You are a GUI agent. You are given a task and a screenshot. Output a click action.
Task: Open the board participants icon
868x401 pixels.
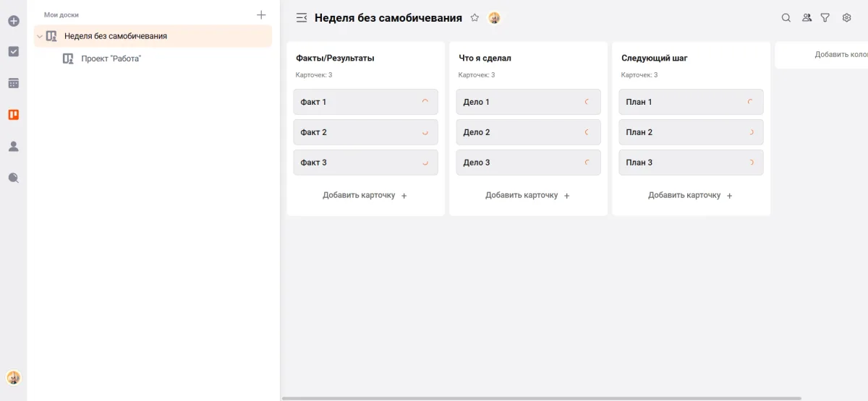tap(807, 18)
